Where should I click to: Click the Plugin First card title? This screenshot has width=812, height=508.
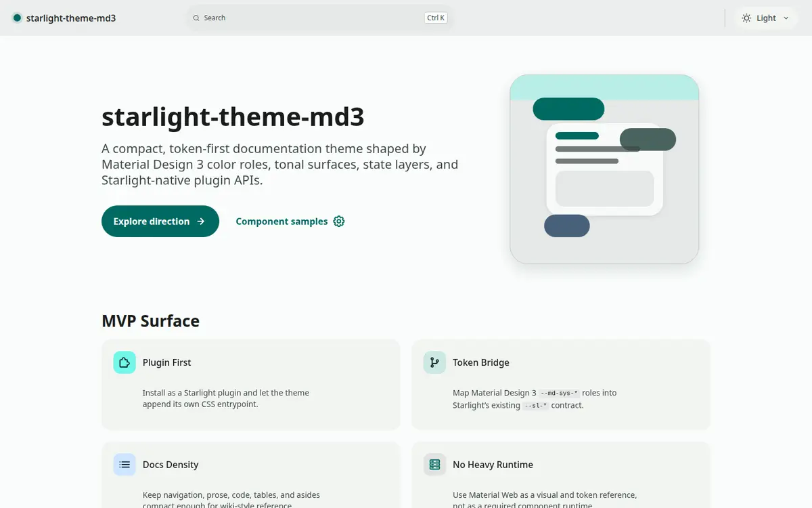click(x=166, y=362)
